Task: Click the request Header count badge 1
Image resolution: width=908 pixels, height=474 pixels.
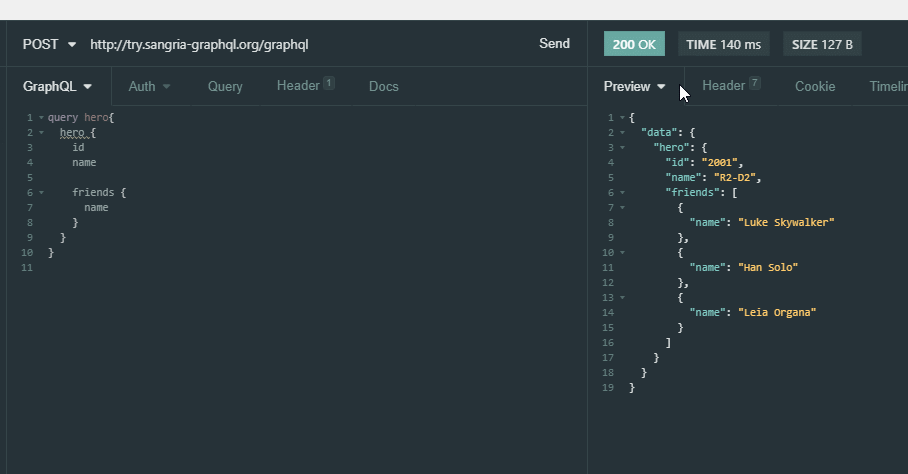Action: [328, 83]
